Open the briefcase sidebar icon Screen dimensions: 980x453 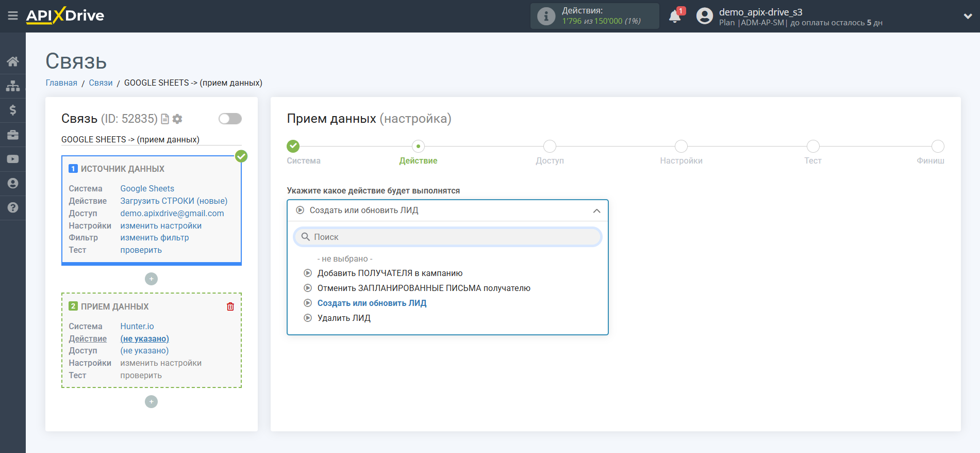[13, 135]
